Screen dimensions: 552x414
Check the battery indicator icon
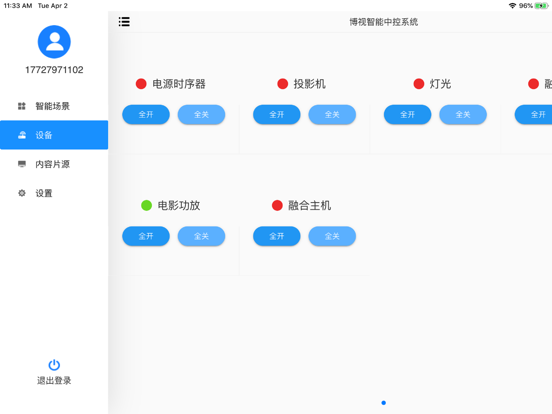[x=541, y=6]
